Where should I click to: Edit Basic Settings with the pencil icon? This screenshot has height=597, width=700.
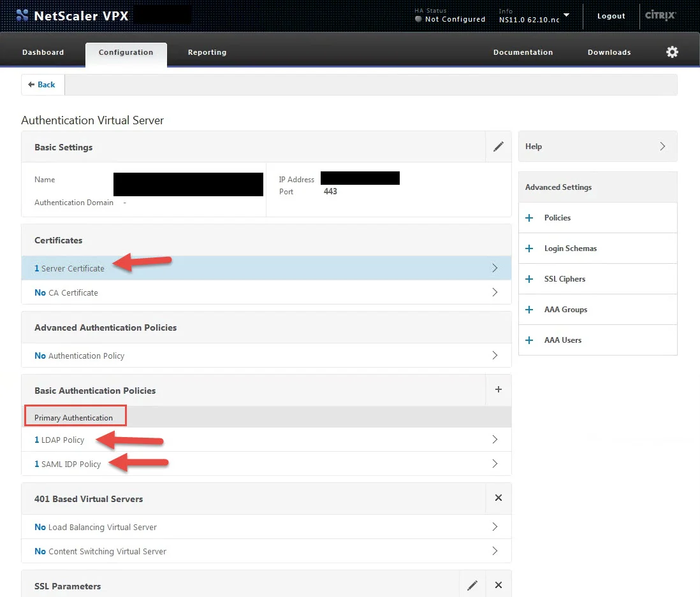tap(498, 147)
